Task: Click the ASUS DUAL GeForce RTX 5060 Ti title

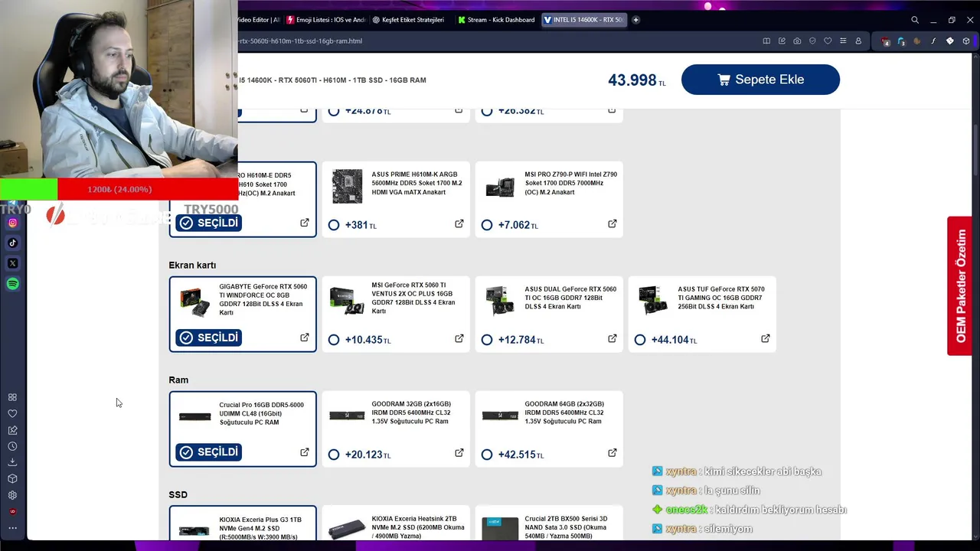Action: pyautogui.click(x=570, y=298)
